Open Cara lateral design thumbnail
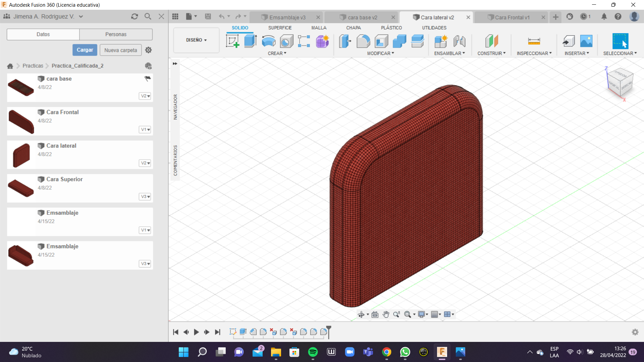The height and width of the screenshot is (362, 644). (21, 155)
